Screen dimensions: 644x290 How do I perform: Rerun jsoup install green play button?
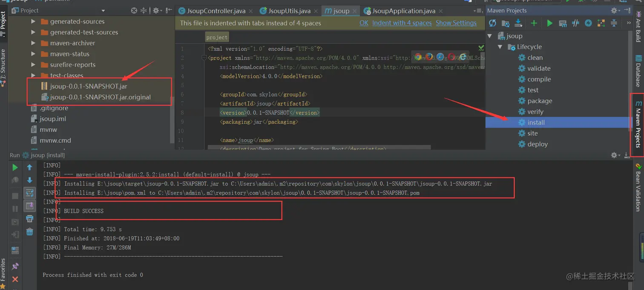(x=15, y=168)
